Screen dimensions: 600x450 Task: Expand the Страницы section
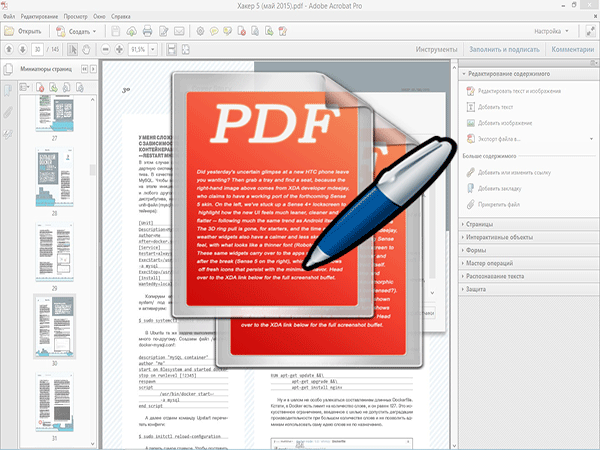[x=528, y=224]
